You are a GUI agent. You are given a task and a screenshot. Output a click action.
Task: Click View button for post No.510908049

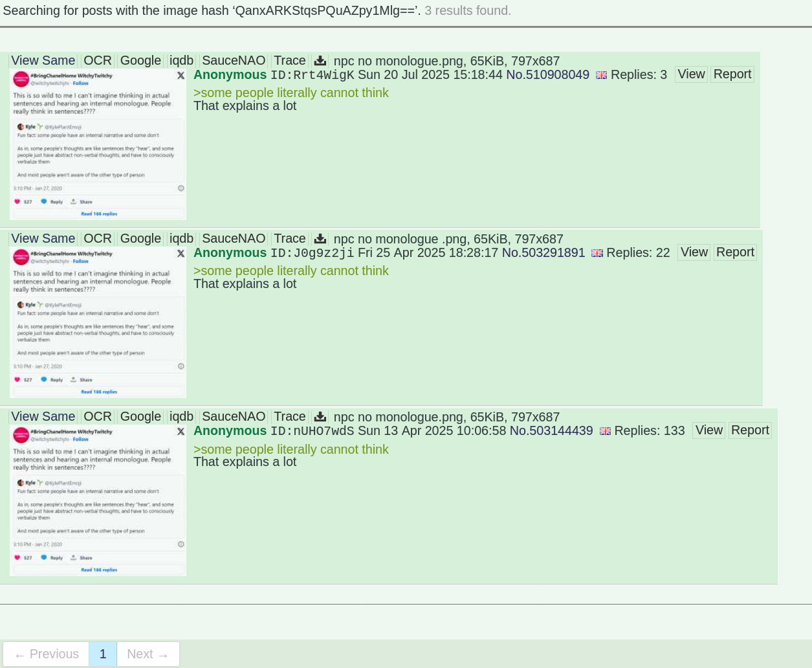coord(691,74)
